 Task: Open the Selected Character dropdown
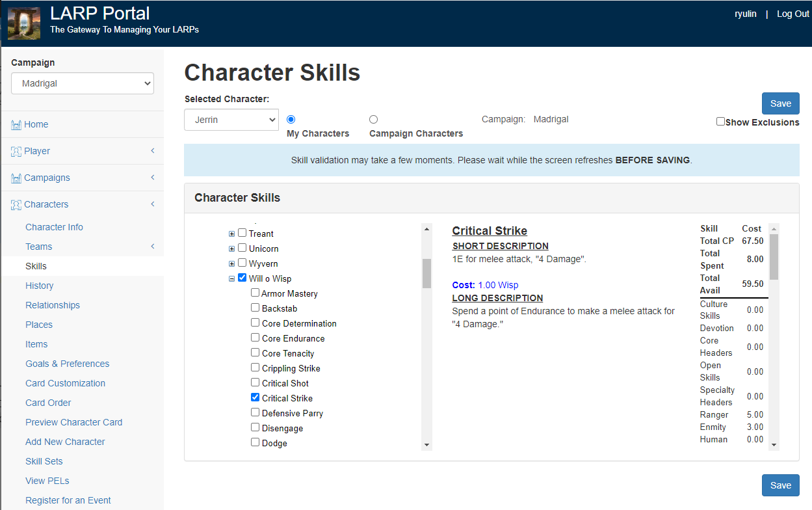point(231,120)
